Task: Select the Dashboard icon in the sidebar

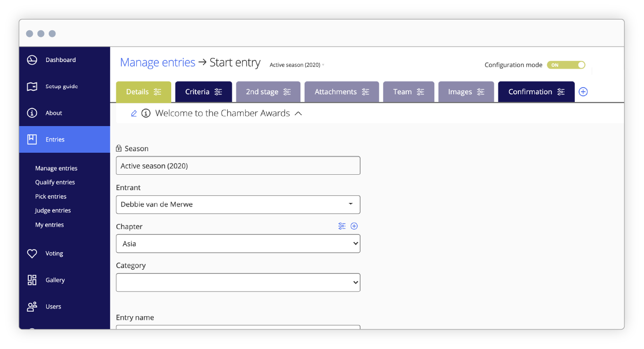Action: [32, 59]
